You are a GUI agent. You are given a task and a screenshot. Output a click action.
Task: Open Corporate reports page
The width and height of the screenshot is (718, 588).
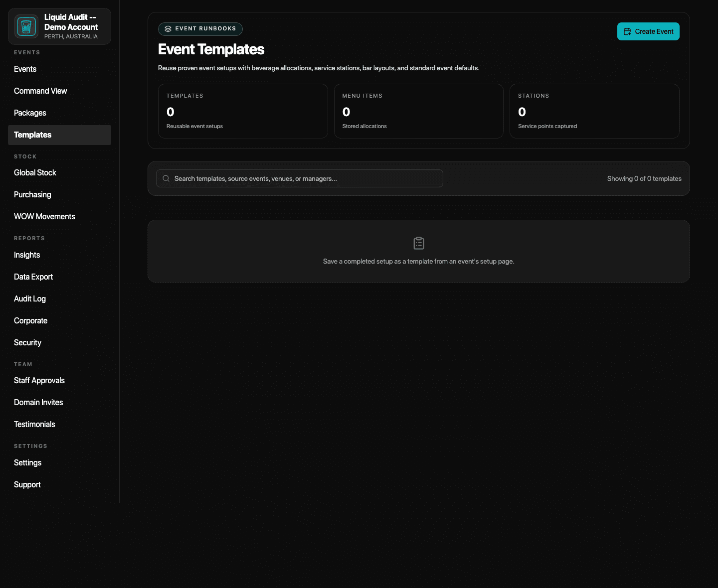pos(59,321)
